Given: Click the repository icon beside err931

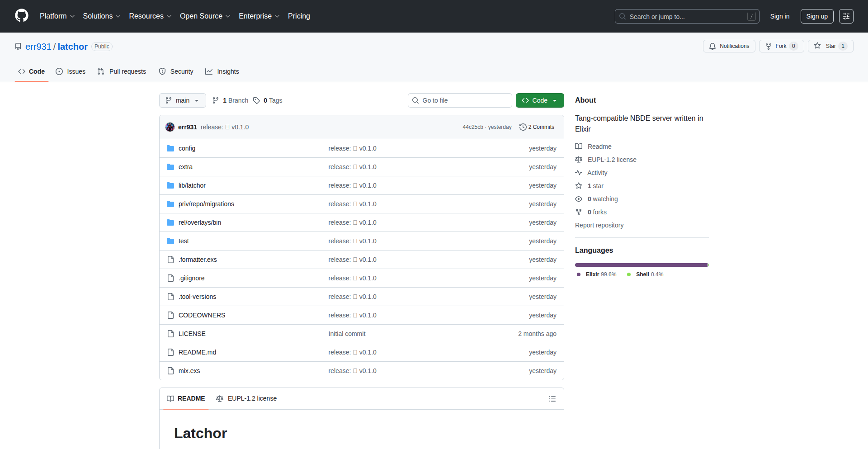Looking at the screenshot, I should [x=18, y=47].
